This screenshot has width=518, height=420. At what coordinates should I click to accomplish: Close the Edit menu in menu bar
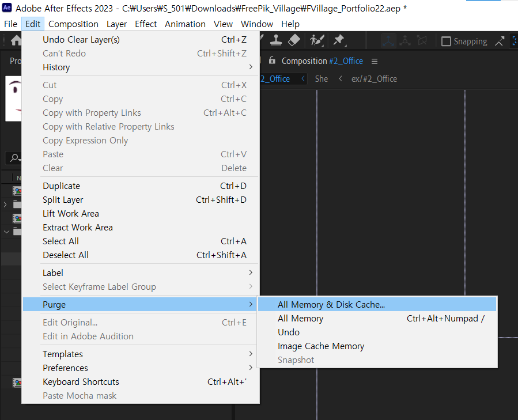33,24
